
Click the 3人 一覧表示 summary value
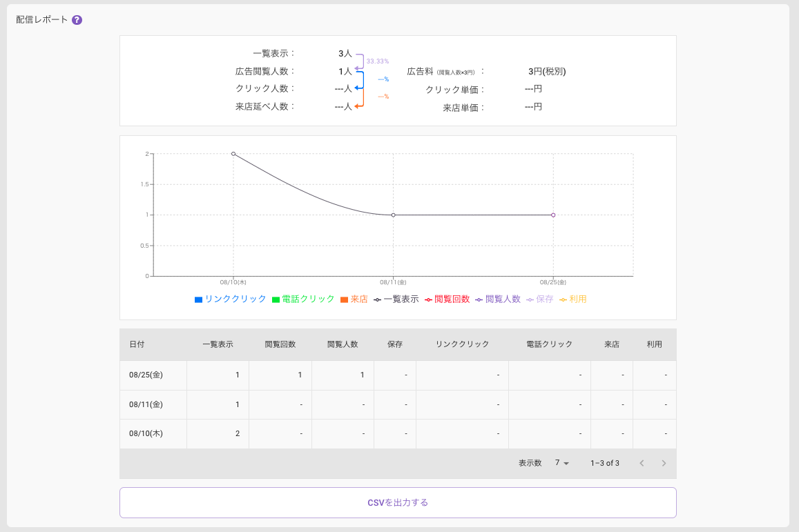(345, 53)
